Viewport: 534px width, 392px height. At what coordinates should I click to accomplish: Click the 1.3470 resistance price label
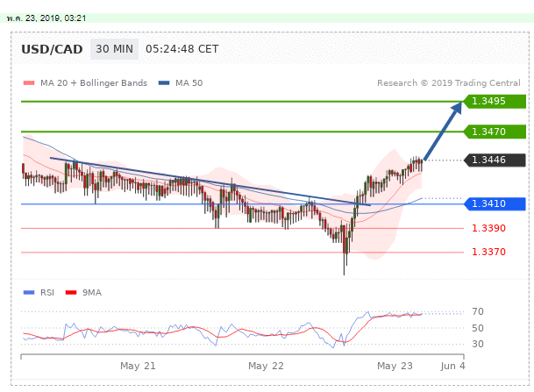pos(495,132)
